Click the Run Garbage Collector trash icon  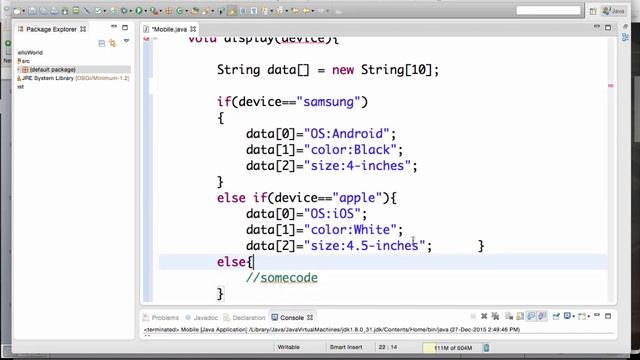click(486, 348)
